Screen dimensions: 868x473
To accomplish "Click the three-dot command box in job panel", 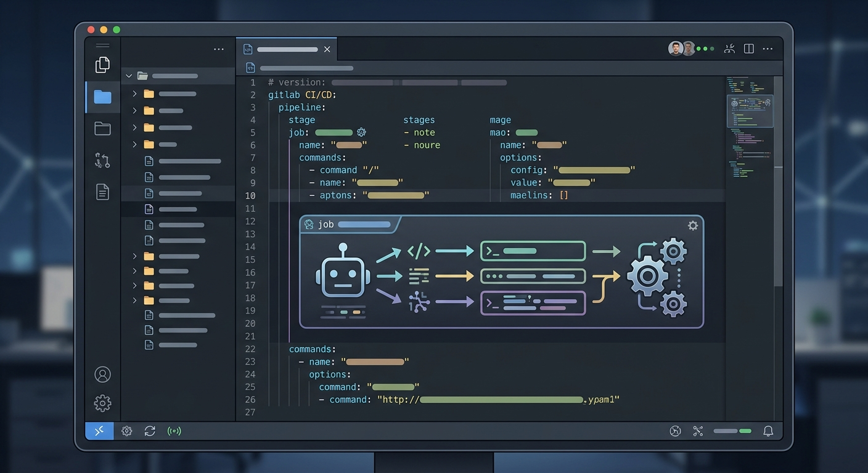I will click(x=533, y=276).
